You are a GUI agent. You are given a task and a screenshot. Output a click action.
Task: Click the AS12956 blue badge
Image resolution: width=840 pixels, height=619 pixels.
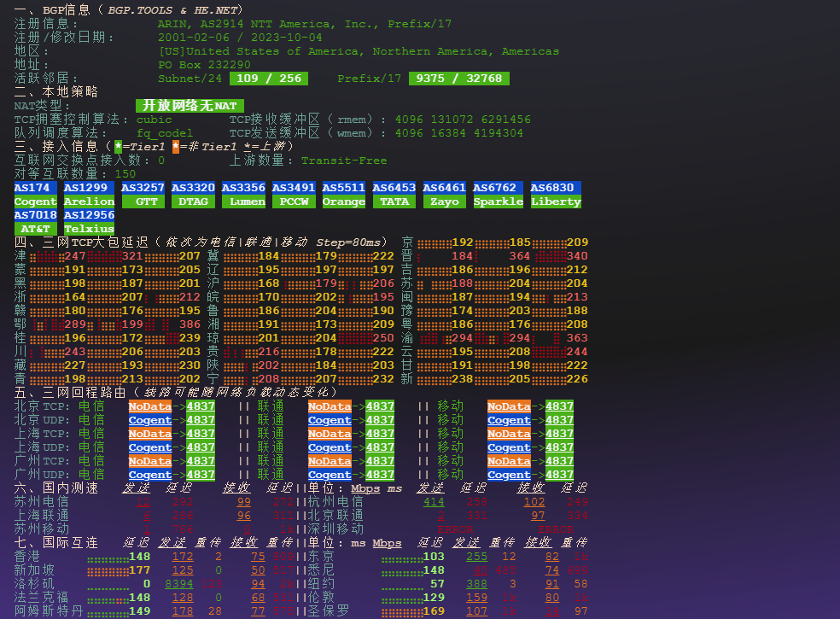point(89,215)
